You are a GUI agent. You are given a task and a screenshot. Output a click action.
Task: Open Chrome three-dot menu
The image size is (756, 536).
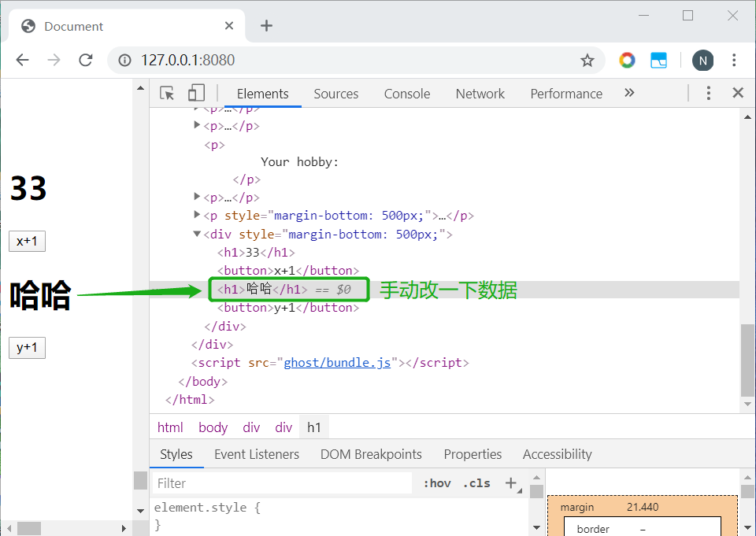pos(734,61)
